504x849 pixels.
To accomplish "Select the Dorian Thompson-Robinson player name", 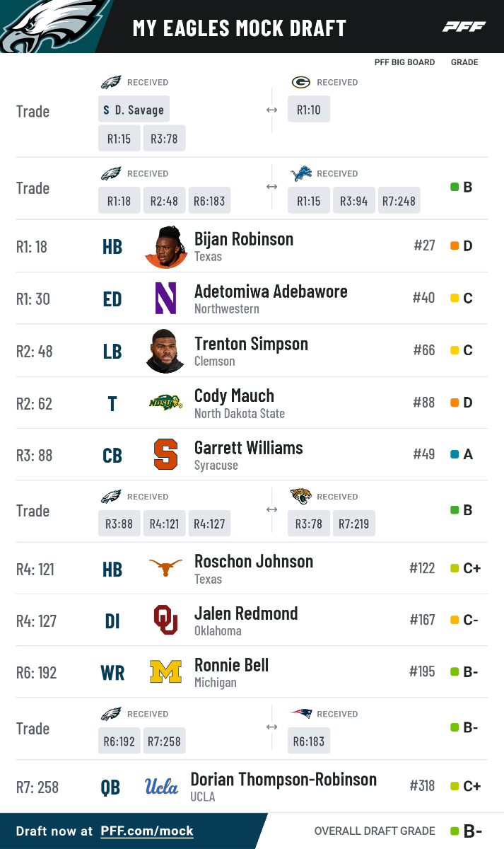I will (x=283, y=780).
